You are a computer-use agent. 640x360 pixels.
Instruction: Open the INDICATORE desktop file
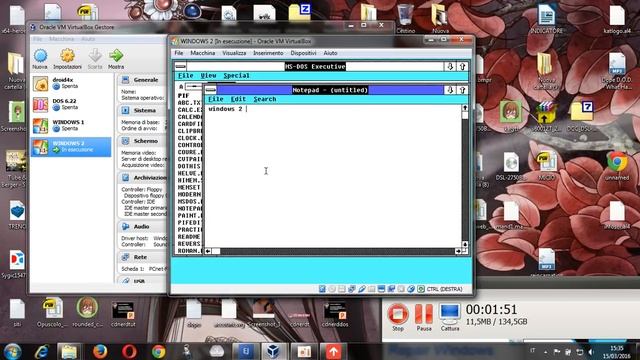547,18
